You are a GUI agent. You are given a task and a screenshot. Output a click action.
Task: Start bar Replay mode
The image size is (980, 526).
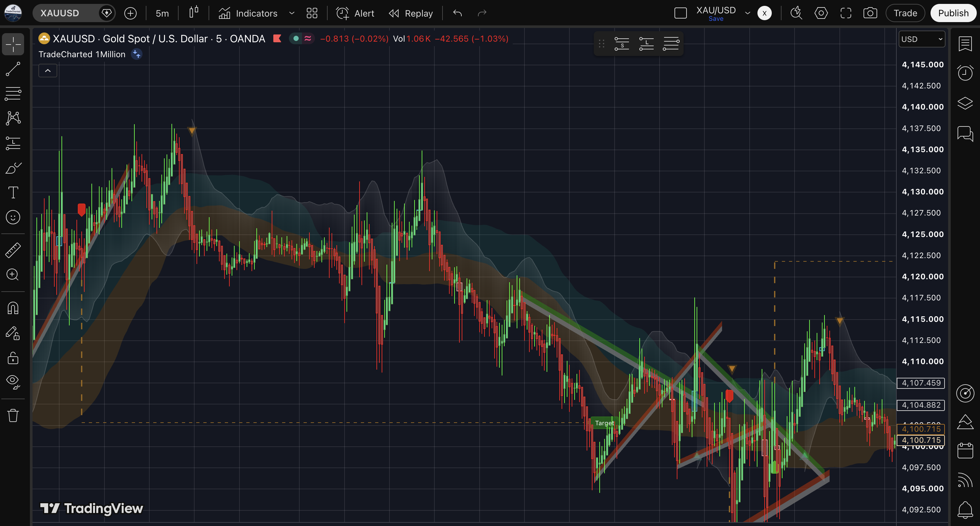411,13
